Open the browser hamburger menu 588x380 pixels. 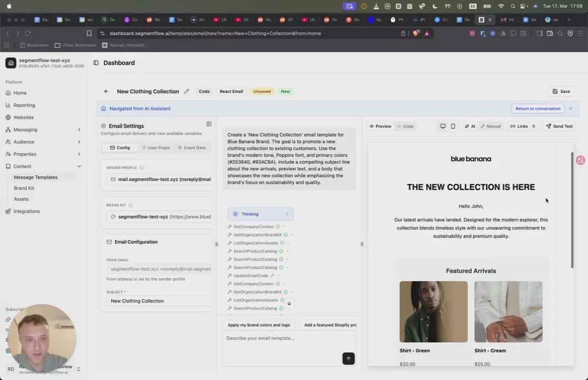(580, 33)
